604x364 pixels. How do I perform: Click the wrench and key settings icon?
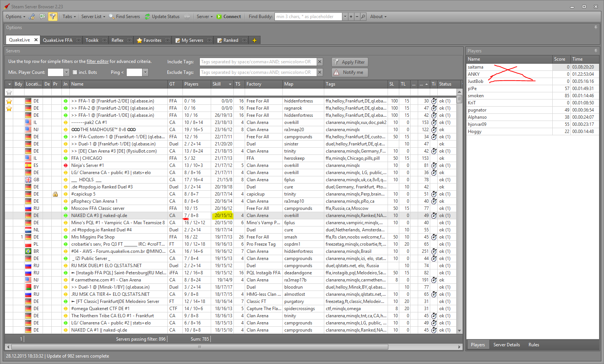[x=32, y=17]
